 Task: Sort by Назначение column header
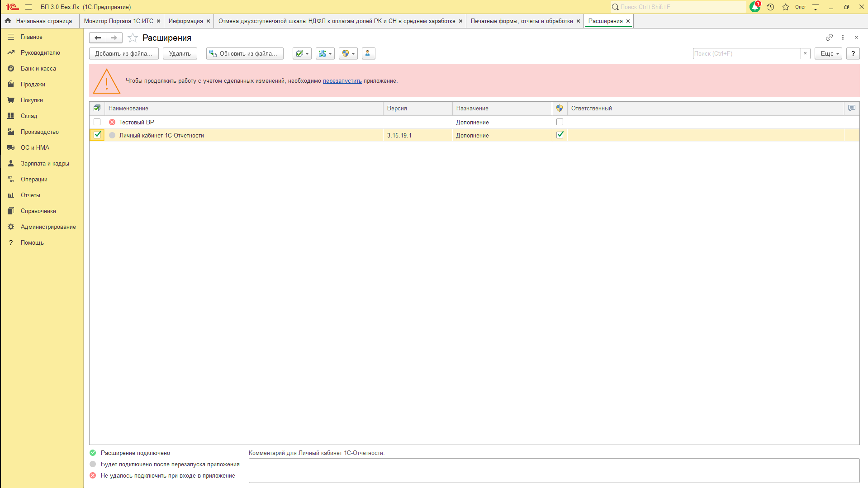(x=502, y=108)
